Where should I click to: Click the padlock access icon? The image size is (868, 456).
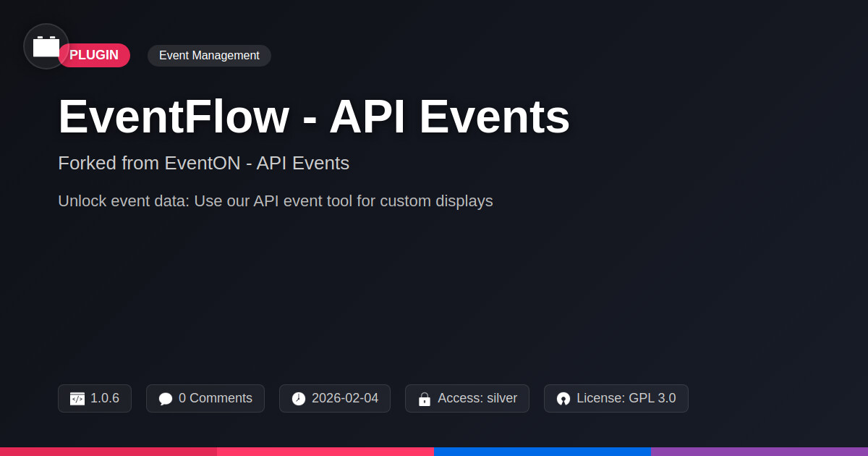click(x=425, y=399)
